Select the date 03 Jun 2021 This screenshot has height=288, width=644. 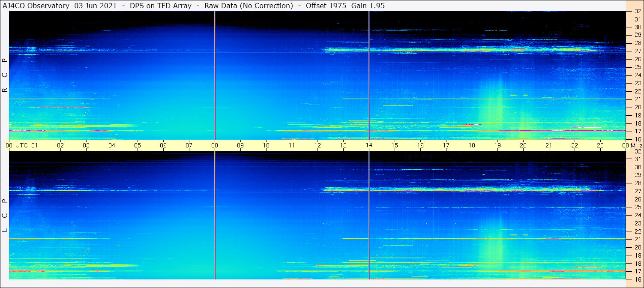point(96,6)
